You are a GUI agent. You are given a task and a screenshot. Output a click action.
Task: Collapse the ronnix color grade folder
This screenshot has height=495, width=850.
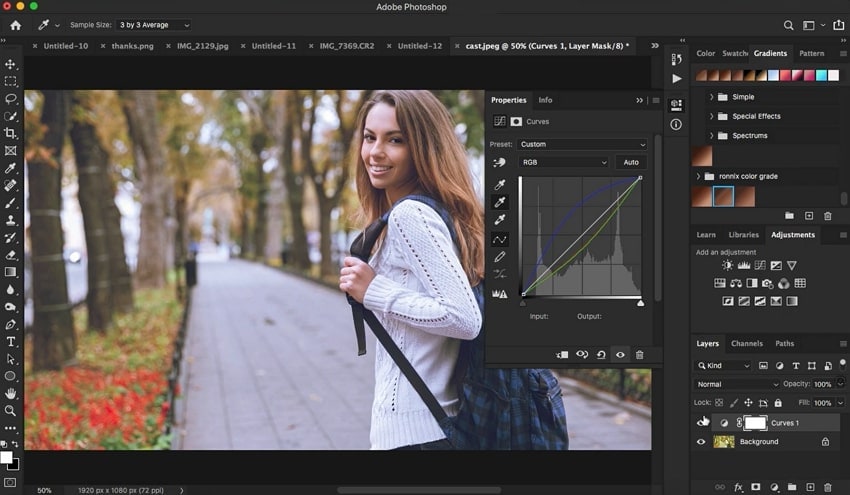point(698,176)
